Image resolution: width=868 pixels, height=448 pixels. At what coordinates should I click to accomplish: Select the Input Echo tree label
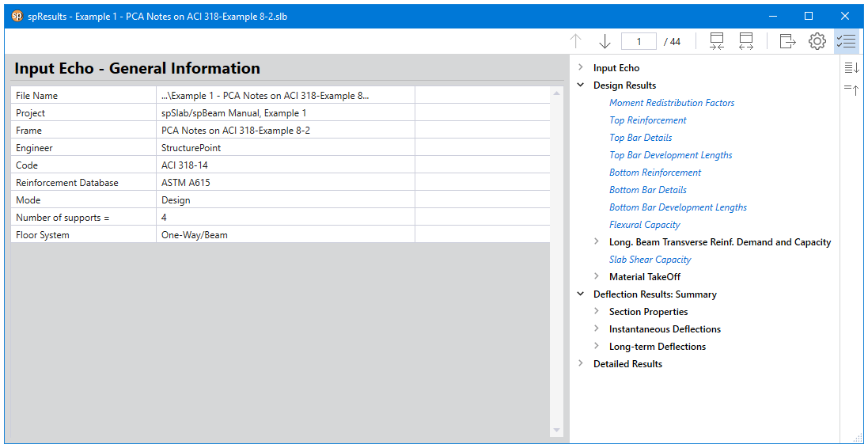point(616,68)
